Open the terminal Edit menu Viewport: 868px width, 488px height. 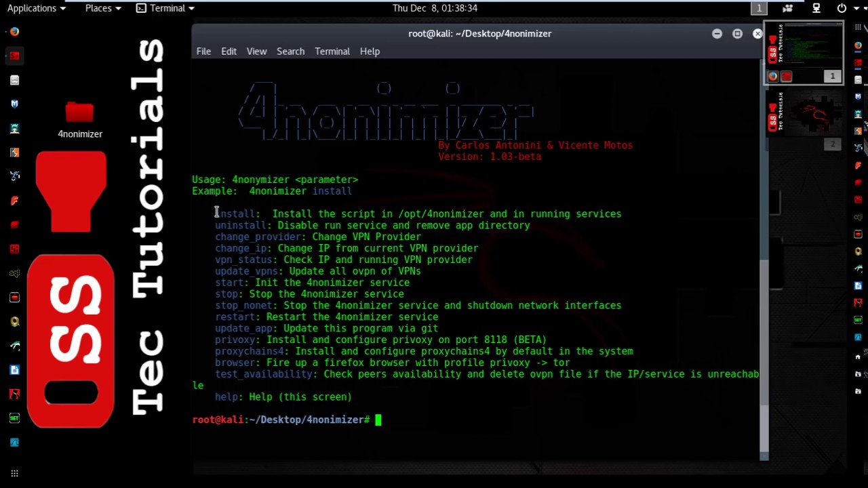click(229, 51)
